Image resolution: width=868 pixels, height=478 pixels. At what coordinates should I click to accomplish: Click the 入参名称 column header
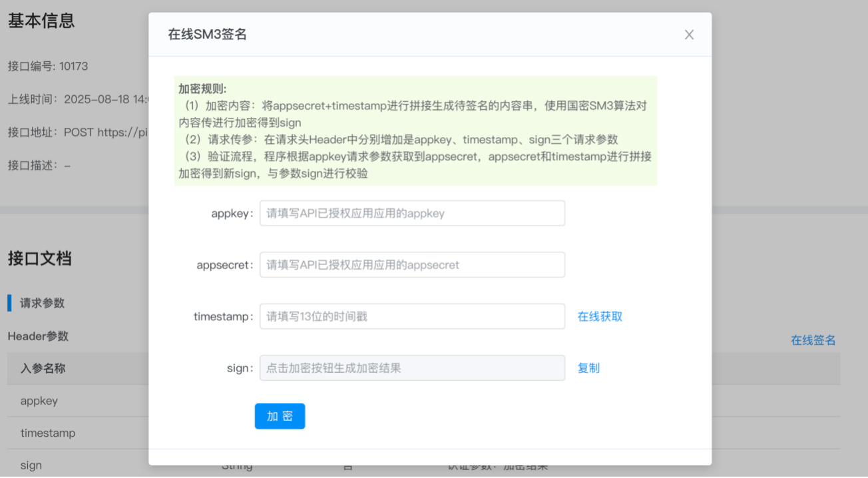43,368
